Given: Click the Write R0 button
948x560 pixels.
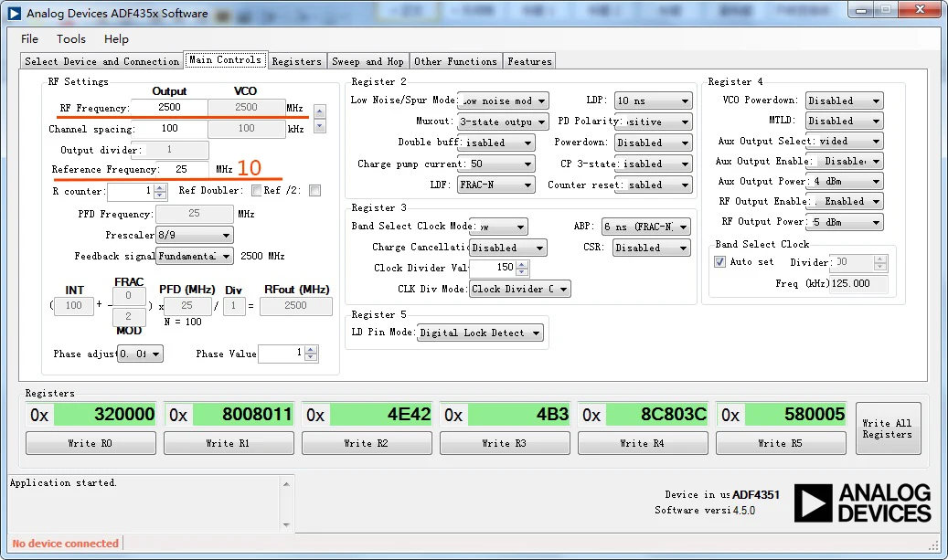Looking at the screenshot, I should [x=91, y=443].
